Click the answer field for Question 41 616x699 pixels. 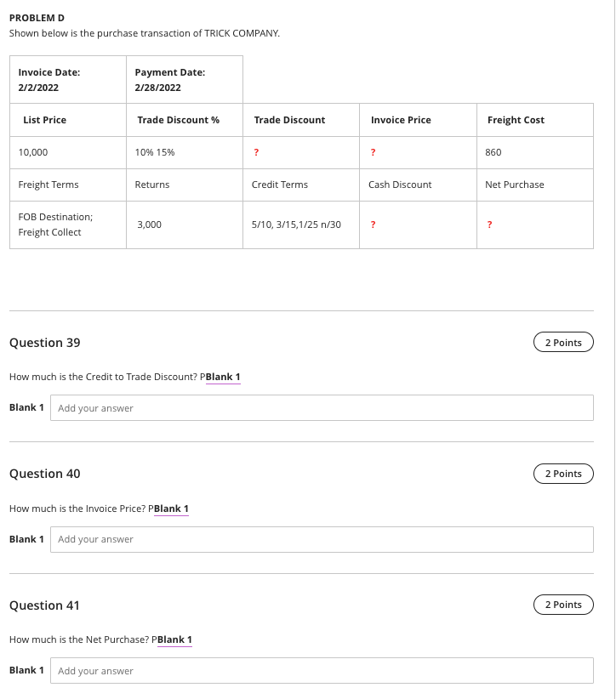point(322,671)
